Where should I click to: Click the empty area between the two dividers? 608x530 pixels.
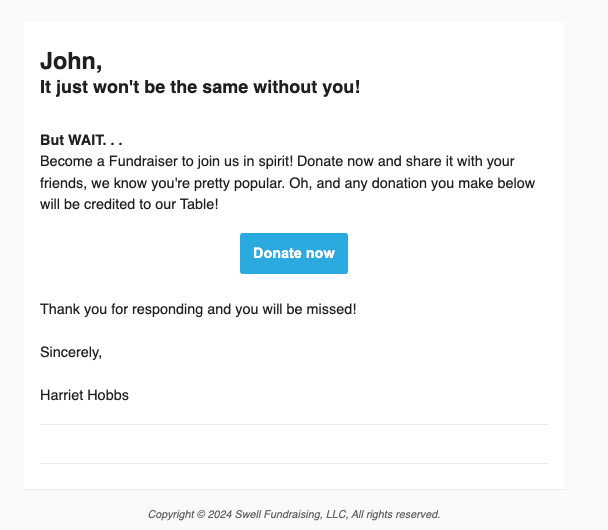[294, 444]
